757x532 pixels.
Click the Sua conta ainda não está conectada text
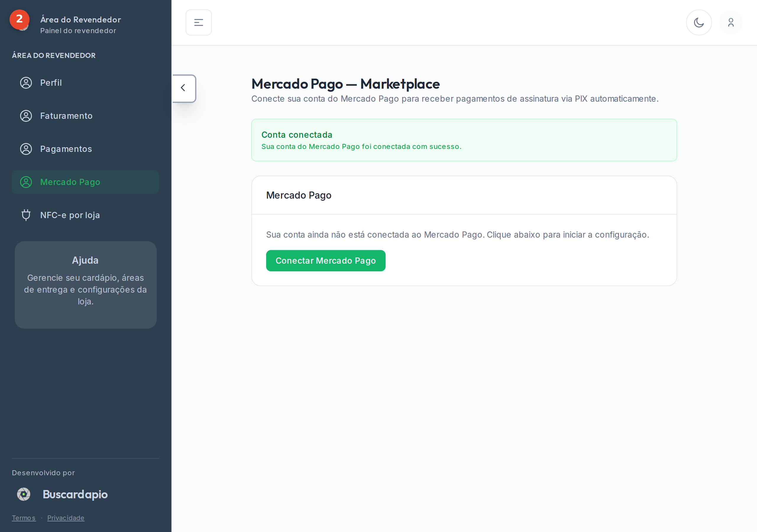[x=457, y=235]
